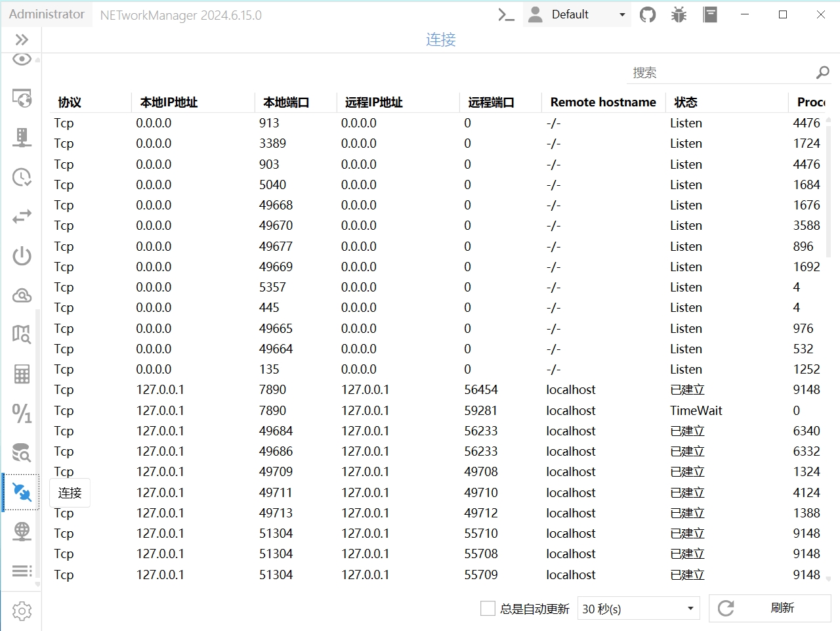Toggle the 总是自动更新 checkbox

pos(488,609)
